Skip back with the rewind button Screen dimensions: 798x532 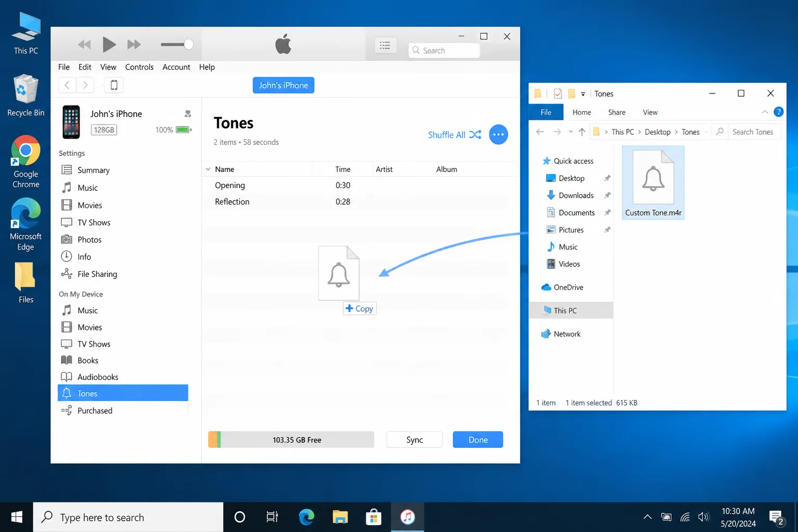(85, 45)
